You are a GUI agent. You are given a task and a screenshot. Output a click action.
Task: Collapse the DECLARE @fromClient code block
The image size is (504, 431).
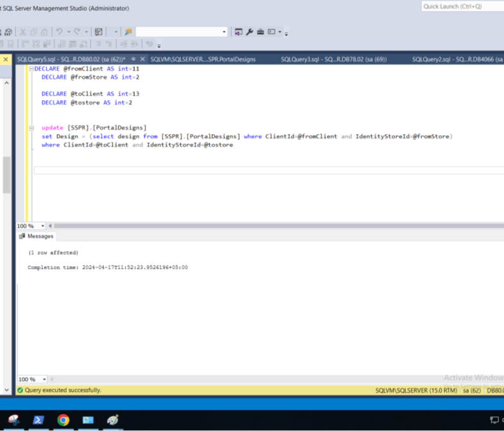[x=31, y=69]
